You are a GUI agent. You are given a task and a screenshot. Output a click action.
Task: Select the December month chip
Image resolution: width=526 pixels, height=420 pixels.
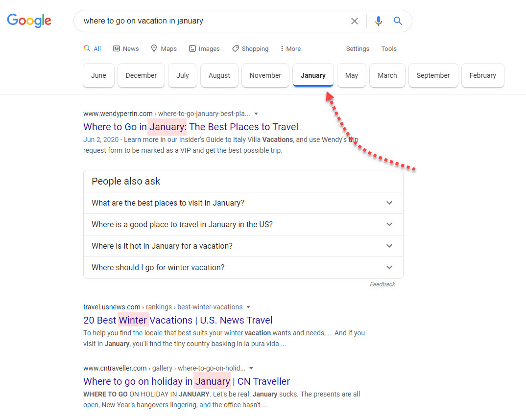141,75
